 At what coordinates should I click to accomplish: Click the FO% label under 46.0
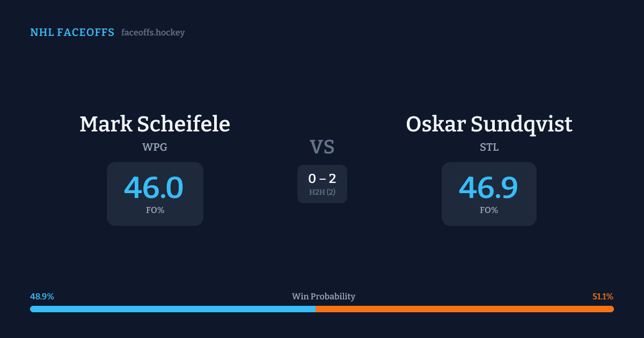coord(155,210)
